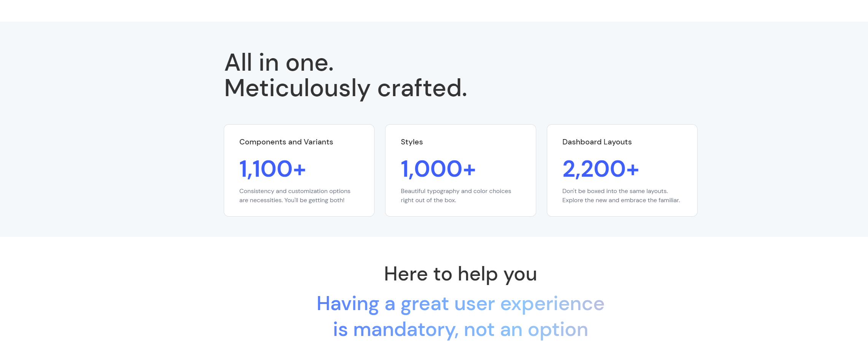Screen dimensions: 868x358
Task: Click the "are necessities. You'll be getting both!" line
Action: 291,200
